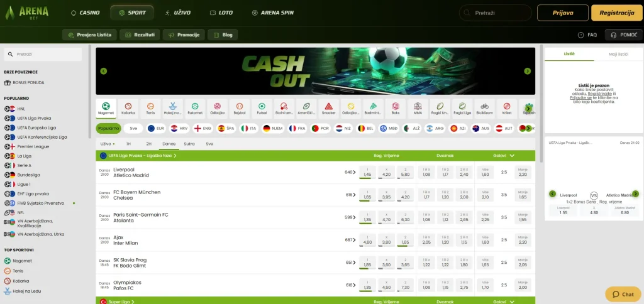
Task: Filter by ENG country flag
Action: pyautogui.click(x=203, y=128)
